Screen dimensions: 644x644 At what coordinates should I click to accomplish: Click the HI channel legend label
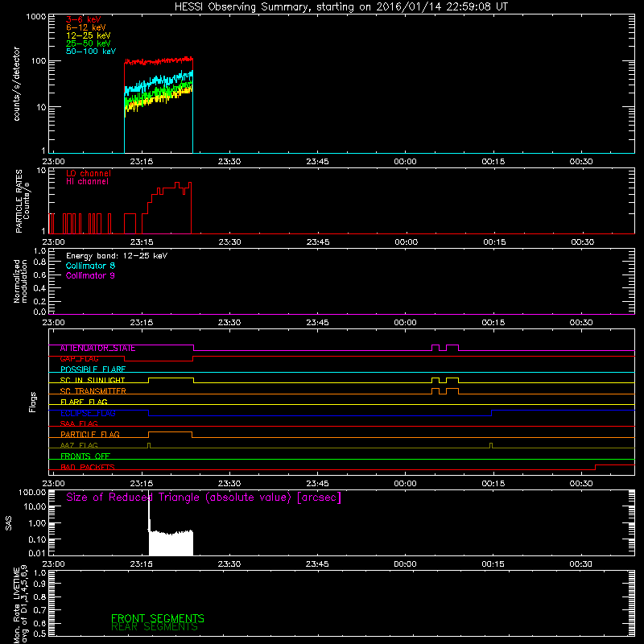pos(87,182)
